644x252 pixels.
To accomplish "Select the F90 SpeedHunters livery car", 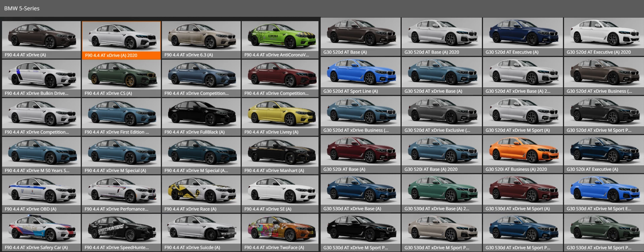I will pos(121,233).
